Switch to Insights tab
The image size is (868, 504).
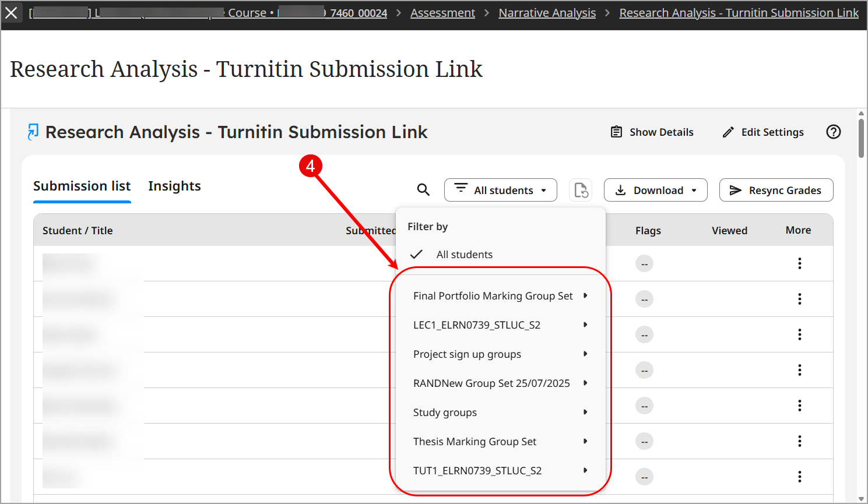(174, 186)
